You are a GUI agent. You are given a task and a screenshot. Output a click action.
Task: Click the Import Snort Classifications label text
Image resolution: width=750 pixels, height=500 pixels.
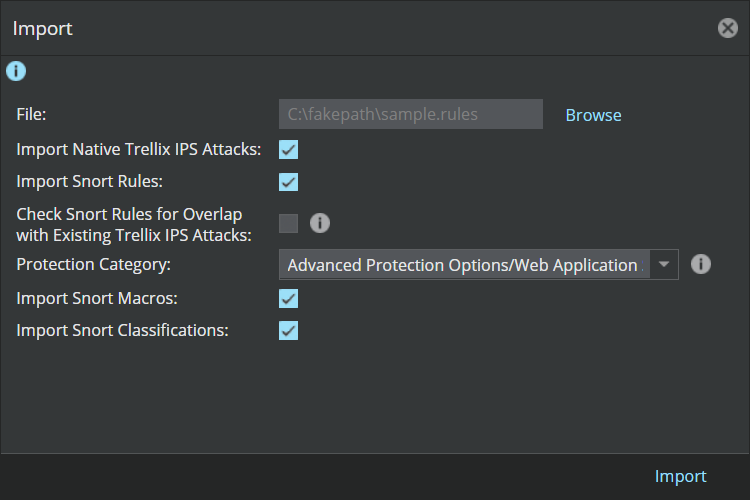pos(122,331)
